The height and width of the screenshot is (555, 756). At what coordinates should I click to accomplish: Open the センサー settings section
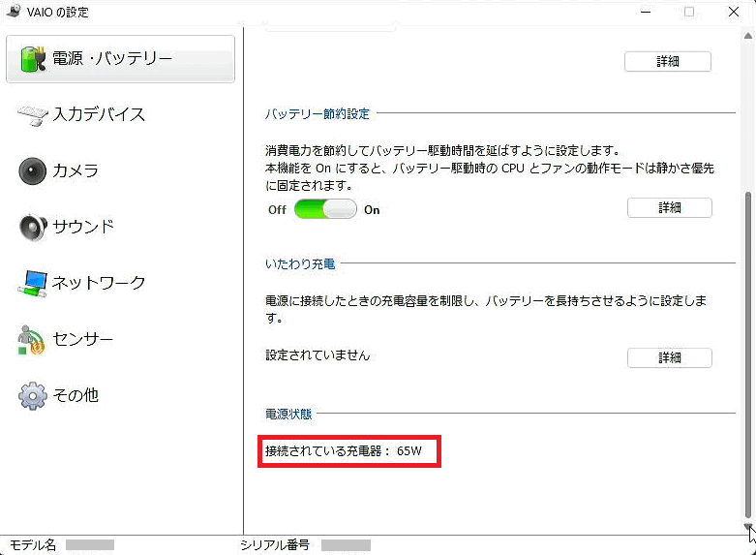coord(120,339)
